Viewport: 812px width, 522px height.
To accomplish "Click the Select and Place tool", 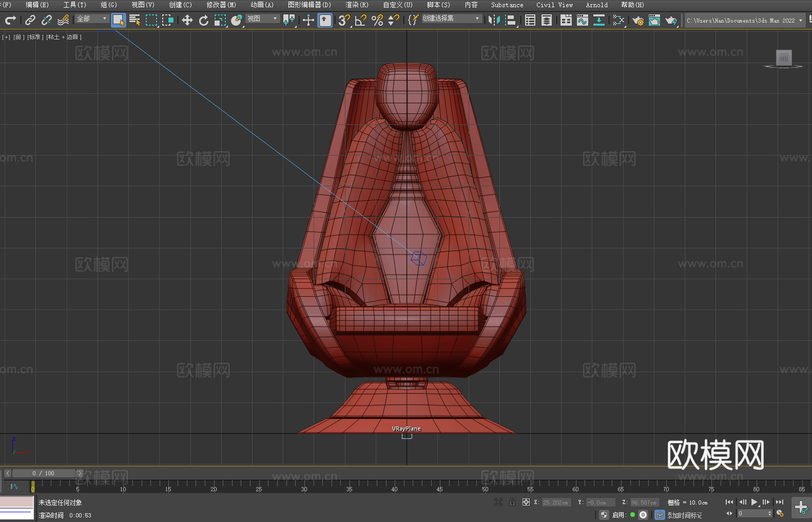I will coord(237,20).
